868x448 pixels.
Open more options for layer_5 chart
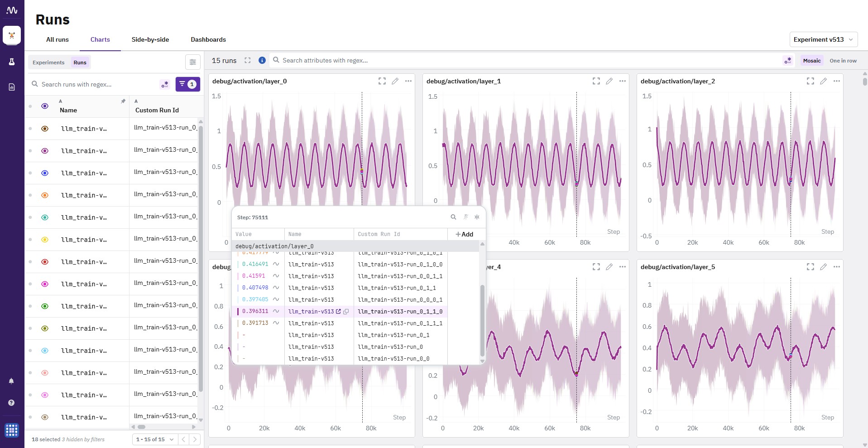click(837, 267)
